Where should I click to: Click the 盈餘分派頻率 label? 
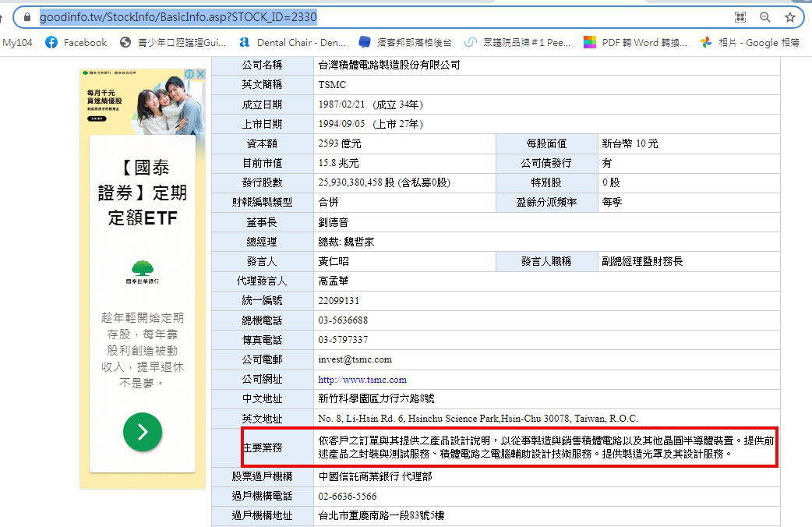tap(546, 202)
